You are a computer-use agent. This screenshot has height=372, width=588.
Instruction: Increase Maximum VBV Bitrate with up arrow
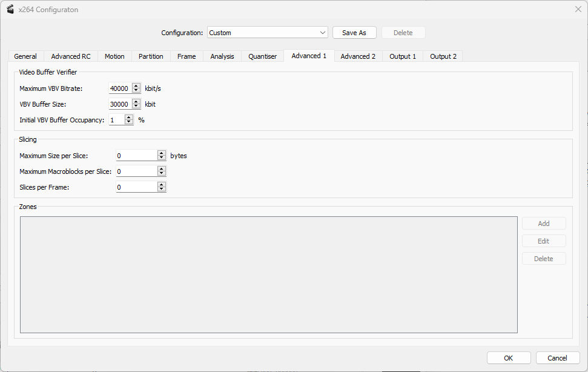tap(136, 86)
